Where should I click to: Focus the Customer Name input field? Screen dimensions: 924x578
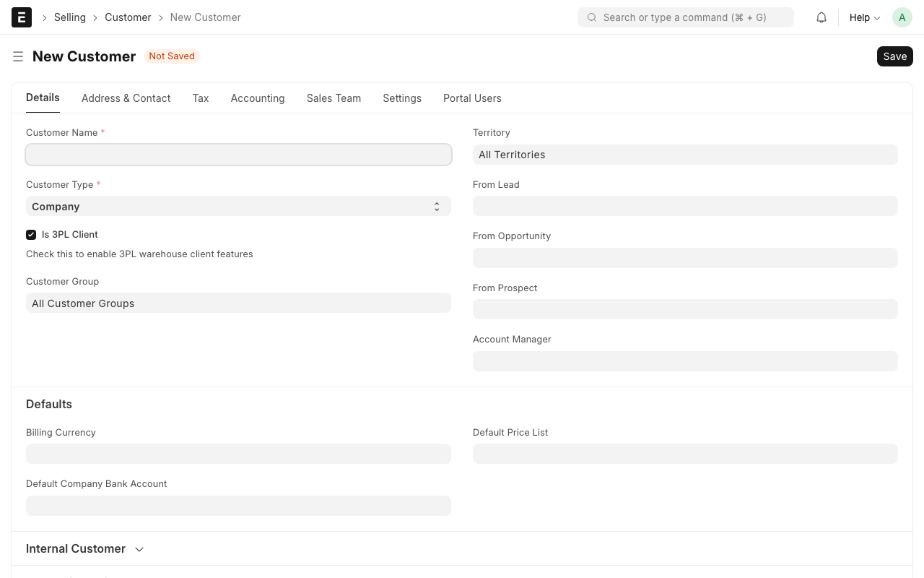(x=238, y=155)
